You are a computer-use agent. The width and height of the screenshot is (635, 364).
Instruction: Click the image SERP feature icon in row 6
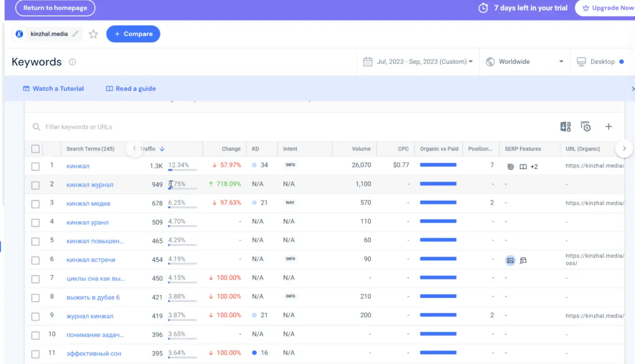tap(511, 260)
